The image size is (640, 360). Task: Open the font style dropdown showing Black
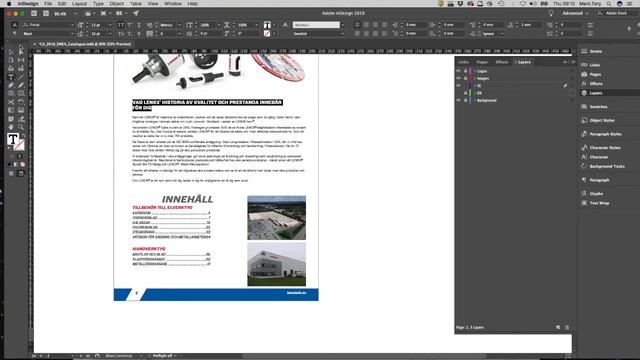point(73,34)
